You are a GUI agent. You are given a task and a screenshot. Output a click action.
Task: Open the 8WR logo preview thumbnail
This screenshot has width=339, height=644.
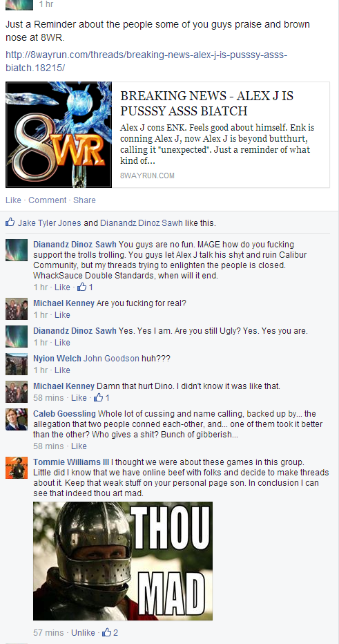59,135
